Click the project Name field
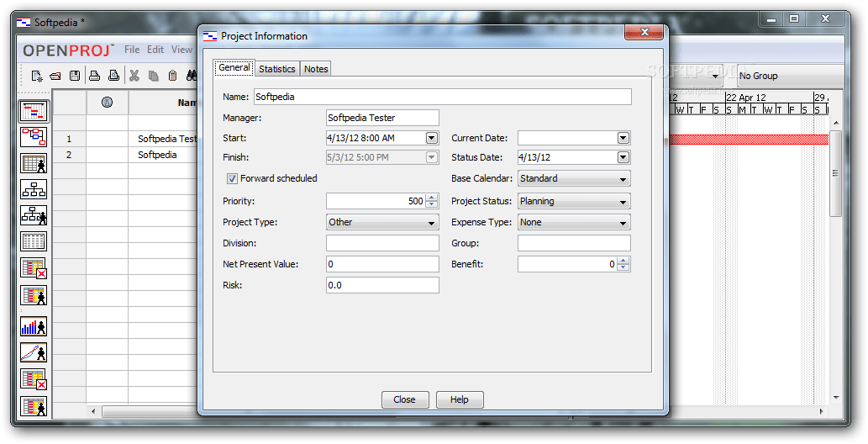Screen dimensions: 868x444 443,97
